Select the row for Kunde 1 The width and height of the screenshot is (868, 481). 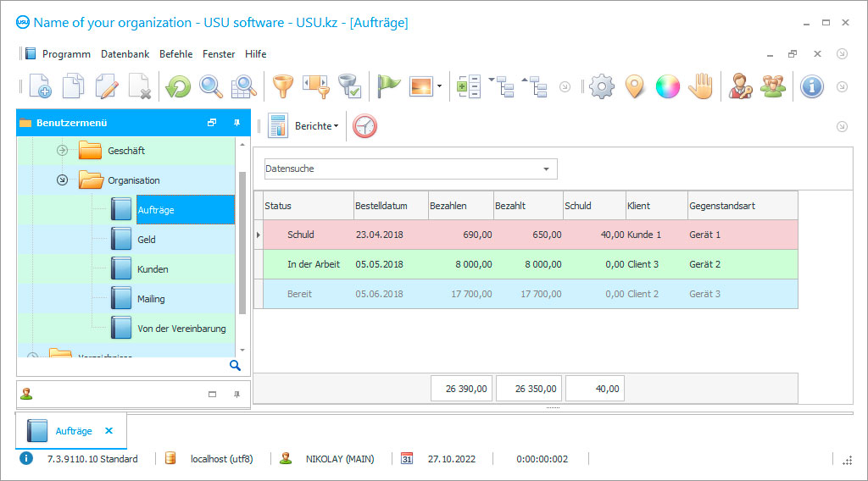531,235
